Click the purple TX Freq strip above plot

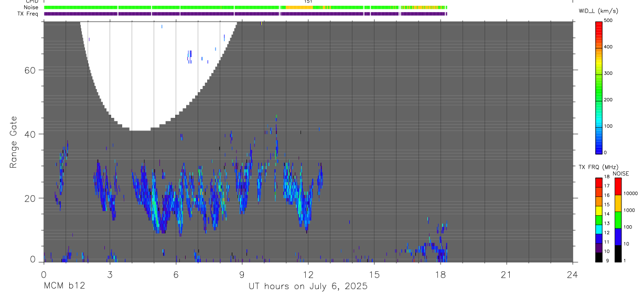pyautogui.click(x=245, y=14)
